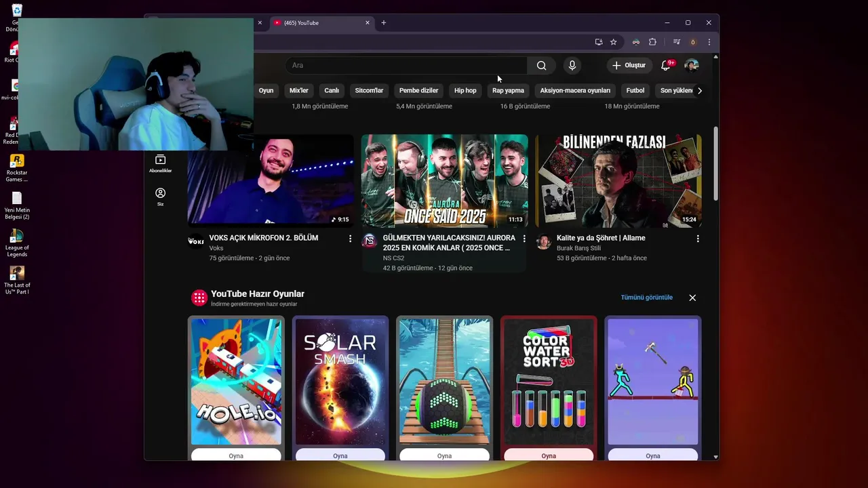The width and height of the screenshot is (868, 488).
Task: Click Kalite ya da Şöhret | Allame title
Action: (601, 238)
